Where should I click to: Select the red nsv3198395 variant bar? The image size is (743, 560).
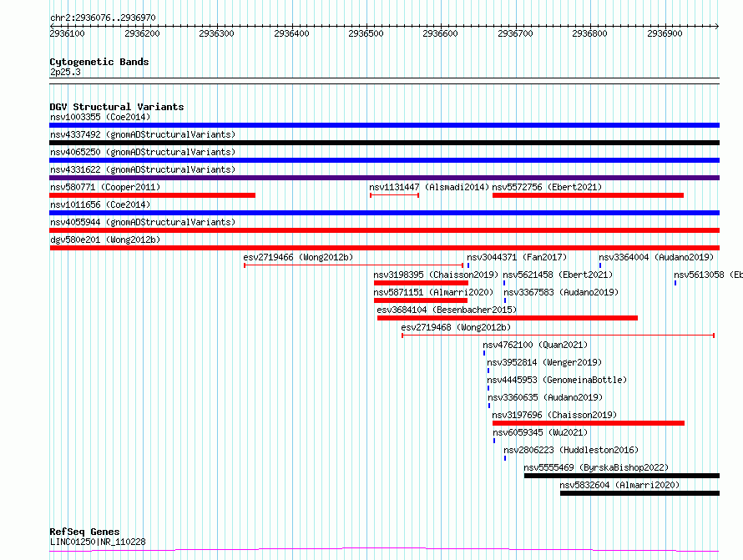pyautogui.click(x=421, y=283)
